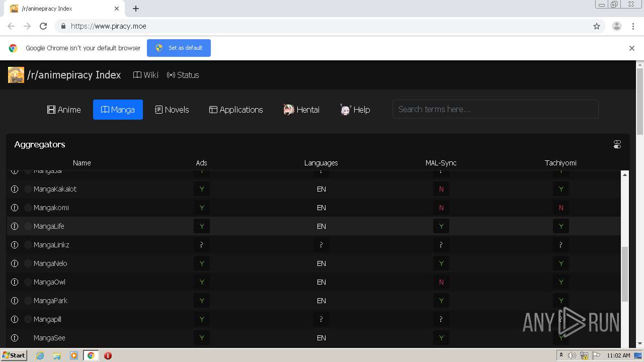Launch Internet Explorer from taskbar

(40, 355)
